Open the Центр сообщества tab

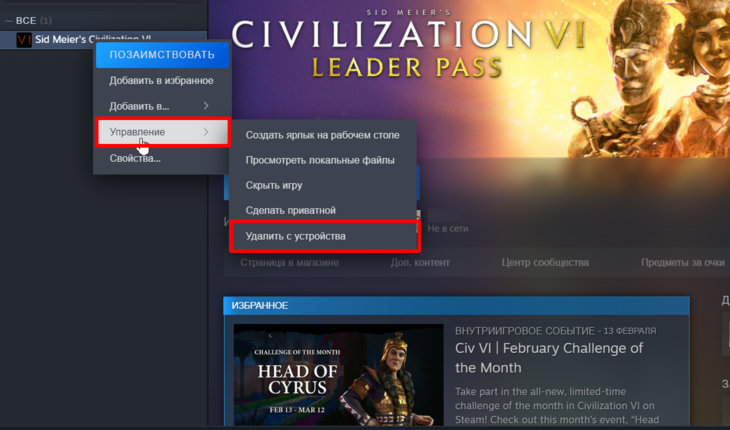point(545,262)
